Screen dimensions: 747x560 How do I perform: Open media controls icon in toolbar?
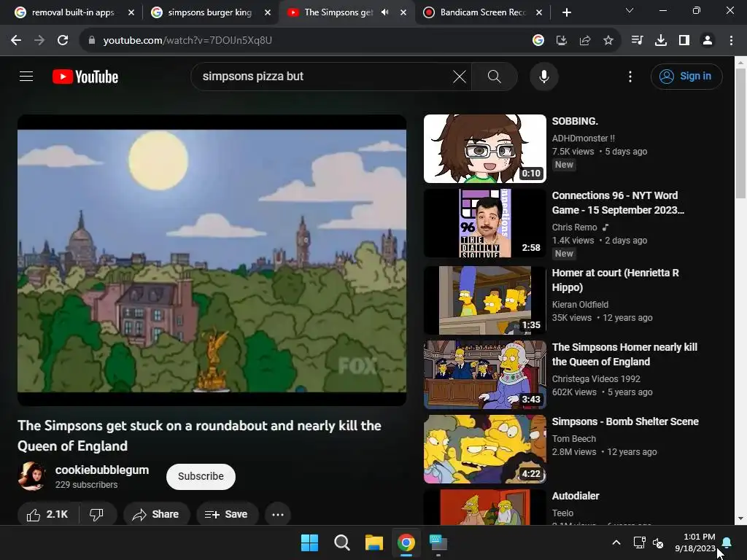point(637,40)
